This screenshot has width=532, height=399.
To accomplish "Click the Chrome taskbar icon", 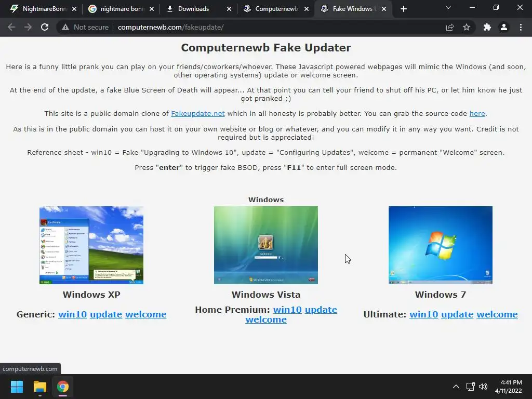I will [63, 387].
